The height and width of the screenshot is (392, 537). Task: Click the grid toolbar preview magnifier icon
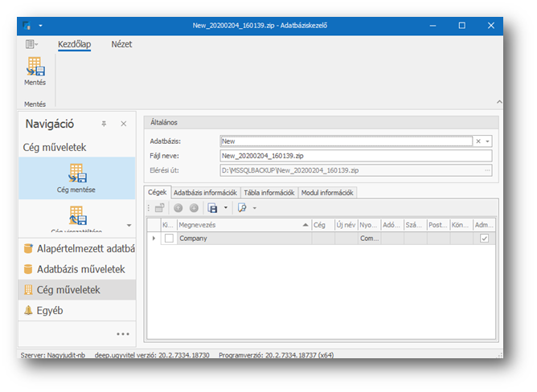point(242,207)
